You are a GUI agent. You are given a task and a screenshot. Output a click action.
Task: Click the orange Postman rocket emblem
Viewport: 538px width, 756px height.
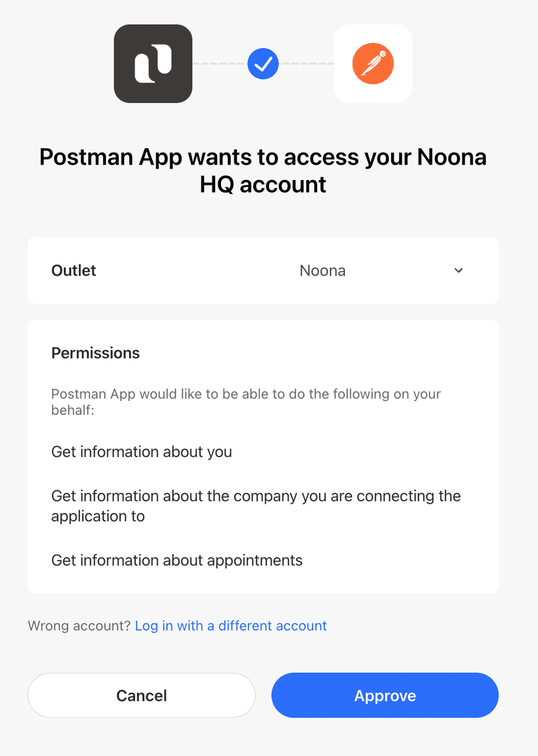pos(372,64)
